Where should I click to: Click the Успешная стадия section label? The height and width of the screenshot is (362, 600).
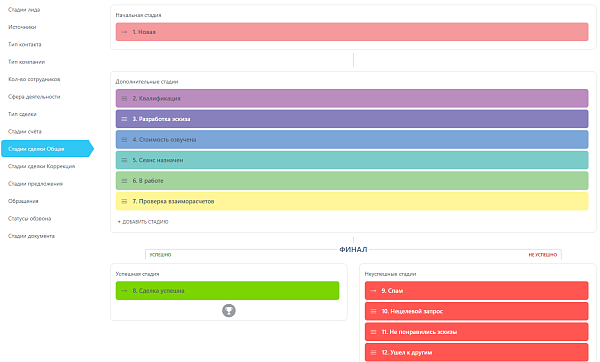pyautogui.click(x=137, y=274)
